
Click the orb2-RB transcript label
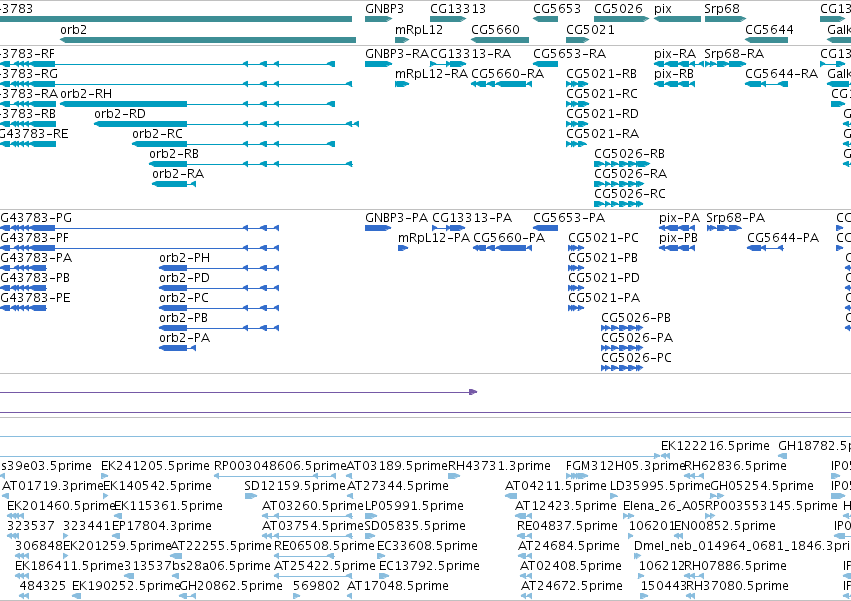point(174,154)
